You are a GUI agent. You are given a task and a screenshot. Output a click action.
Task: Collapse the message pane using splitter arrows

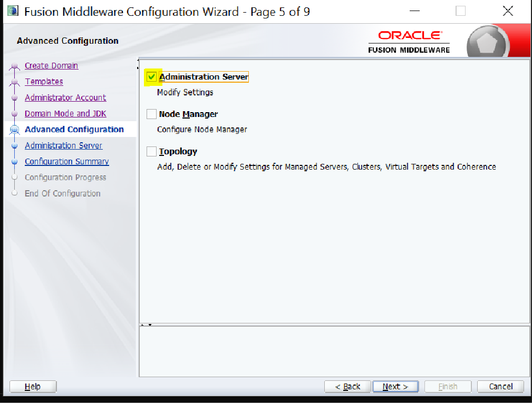pyautogui.click(x=150, y=325)
